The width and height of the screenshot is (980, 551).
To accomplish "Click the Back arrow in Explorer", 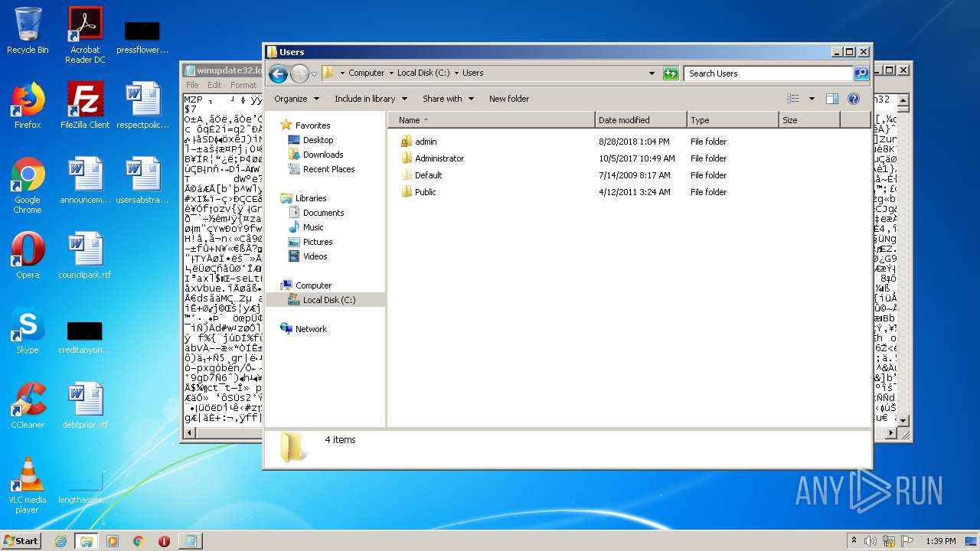I will point(278,73).
